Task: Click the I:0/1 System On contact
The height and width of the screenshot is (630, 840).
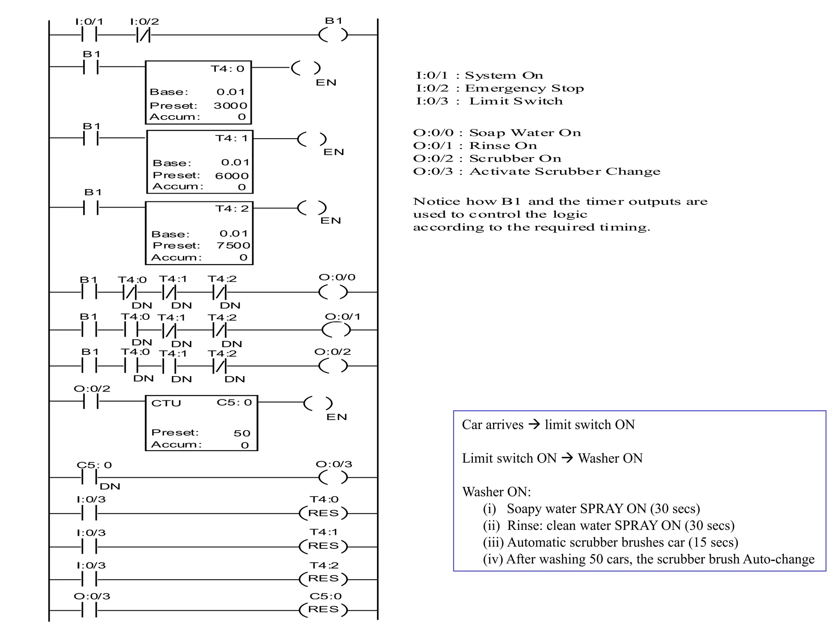Action: click(x=89, y=35)
